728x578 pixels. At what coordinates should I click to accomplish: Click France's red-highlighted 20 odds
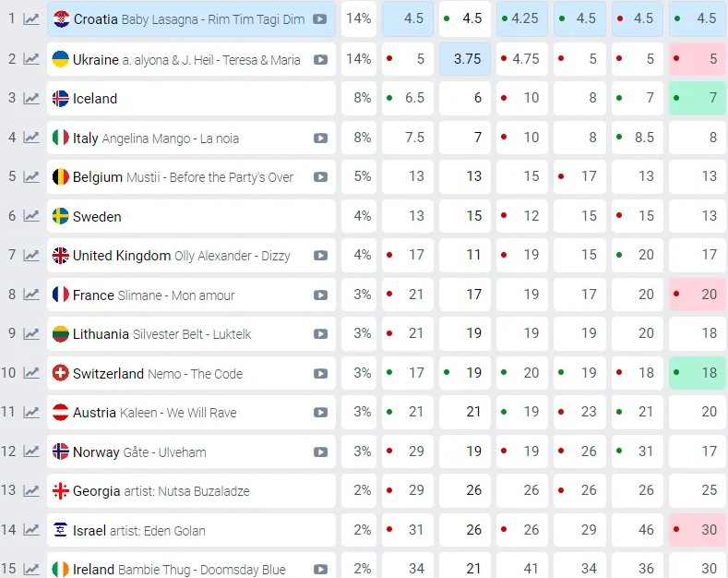pos(697,295)
